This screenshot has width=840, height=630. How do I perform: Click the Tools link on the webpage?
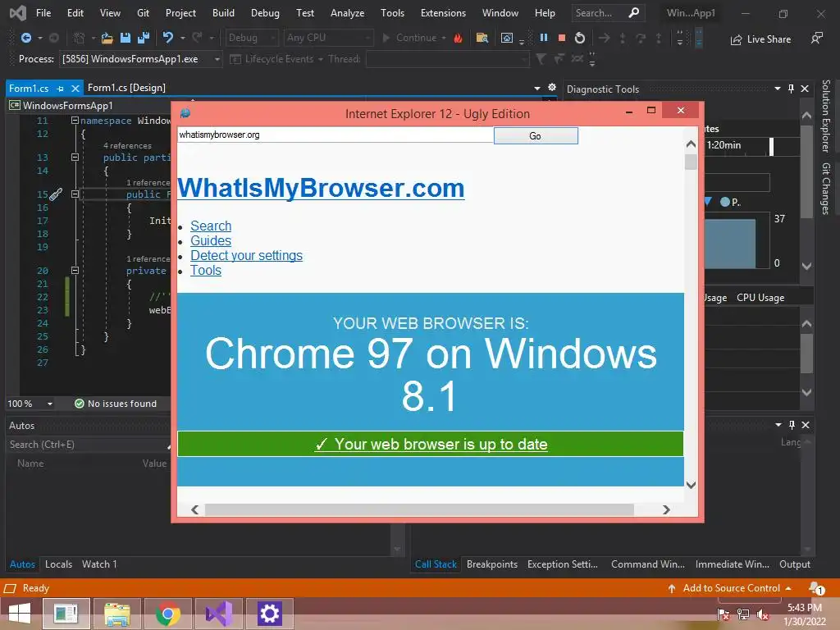tap(206, 270)
